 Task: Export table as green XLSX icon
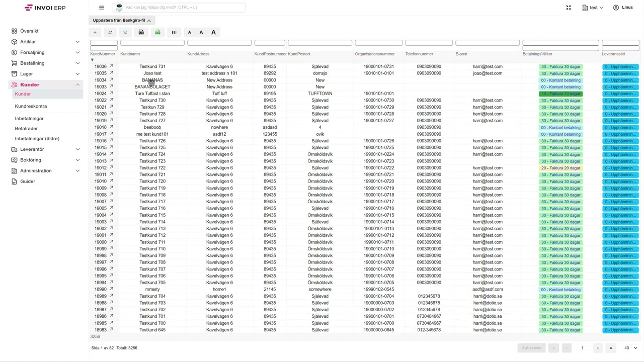[x=157, y=33]
